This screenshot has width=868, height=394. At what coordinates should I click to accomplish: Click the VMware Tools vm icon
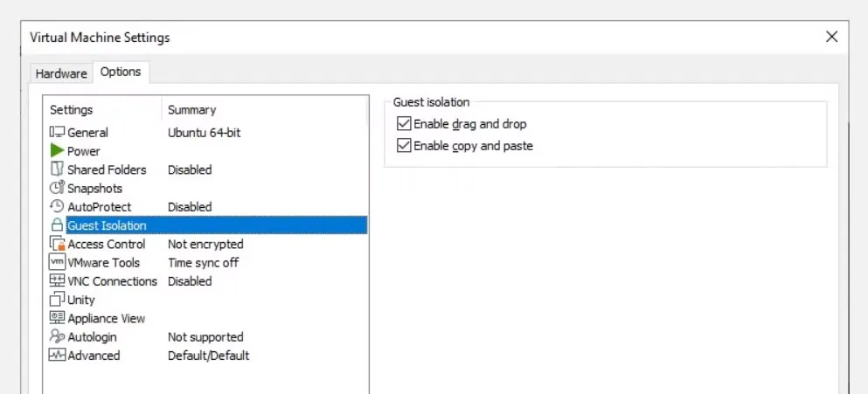point(57,262)
